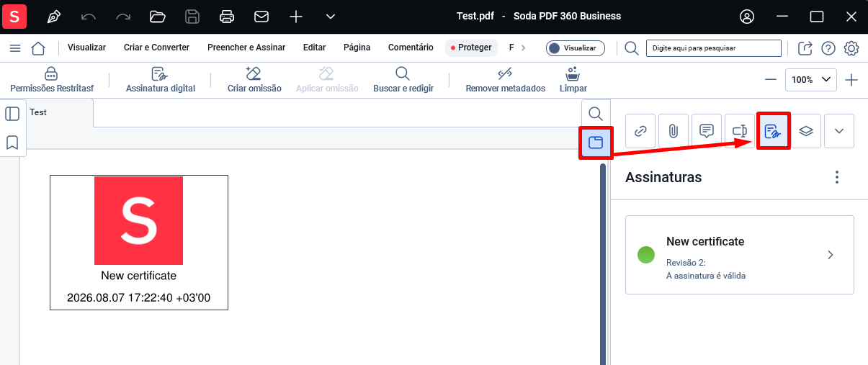Open the comments panel icon
Viewport: 868px width, 365px height.
(707, 131)
